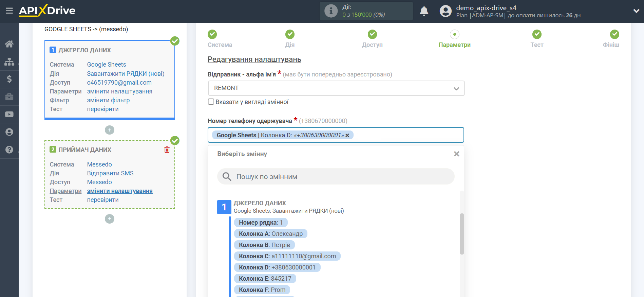Close the variable picker panel
644x297 pixels.
click(457, 154)
